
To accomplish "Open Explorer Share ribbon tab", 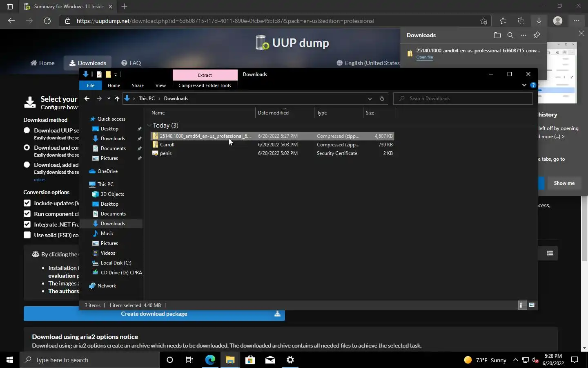I will tap(138, 85).
